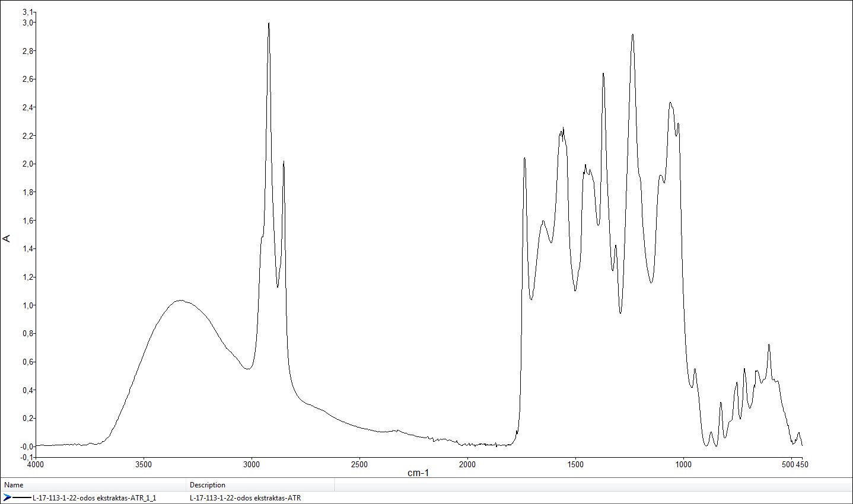Sort the list by the Name column header
Viewport: 853px width, 504px height.
coord(14,485)
